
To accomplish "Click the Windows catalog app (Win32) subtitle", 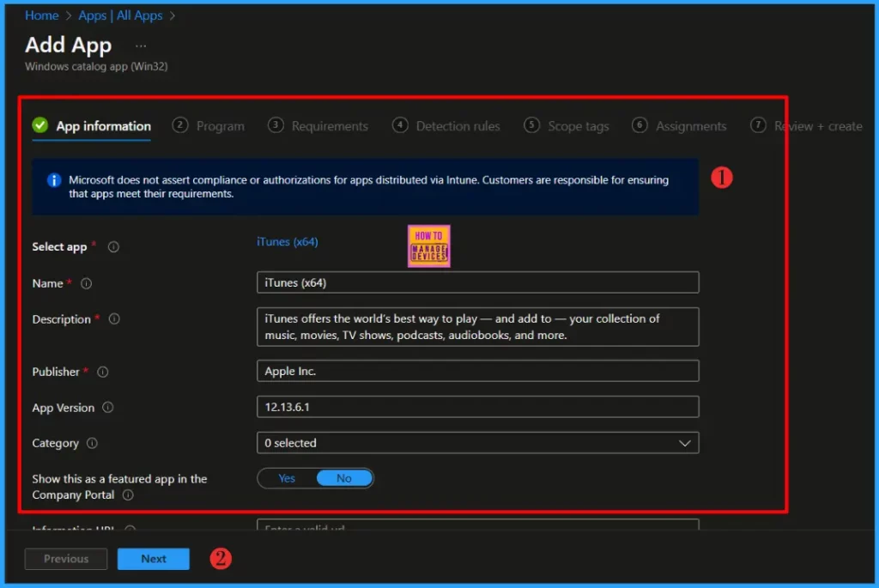I will coord(96,66).
